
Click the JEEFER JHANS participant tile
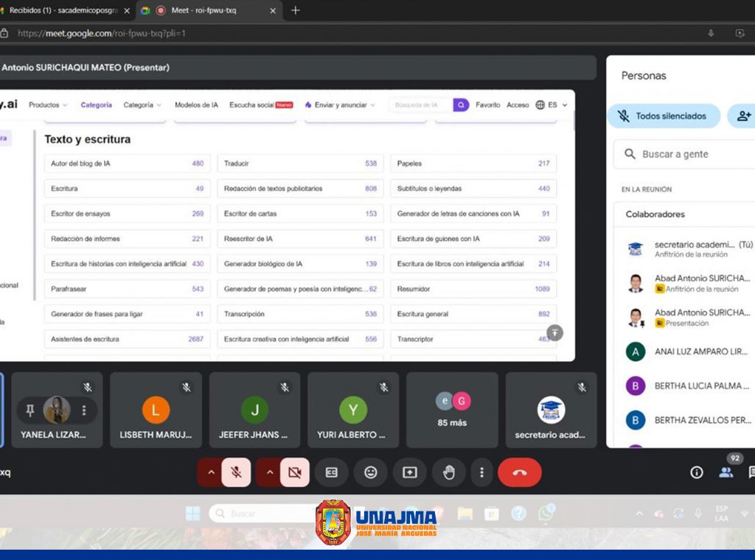[x=254, y=410]
